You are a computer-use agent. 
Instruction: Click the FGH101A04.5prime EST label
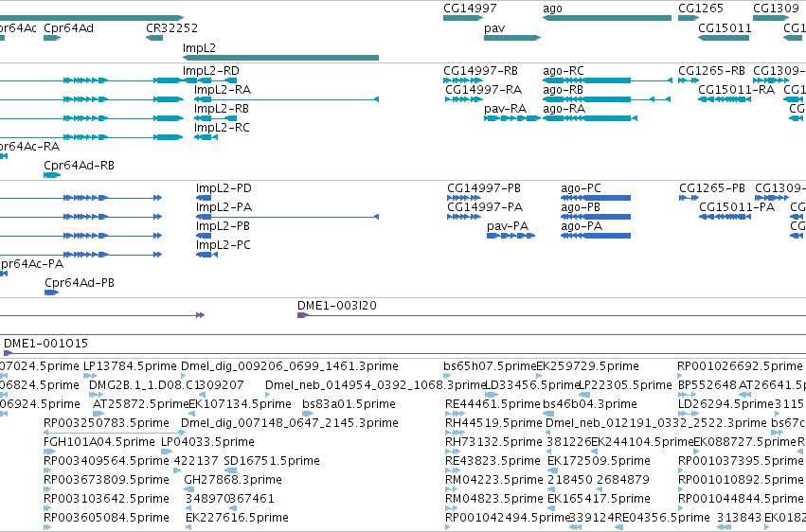[x=99, y=442]
